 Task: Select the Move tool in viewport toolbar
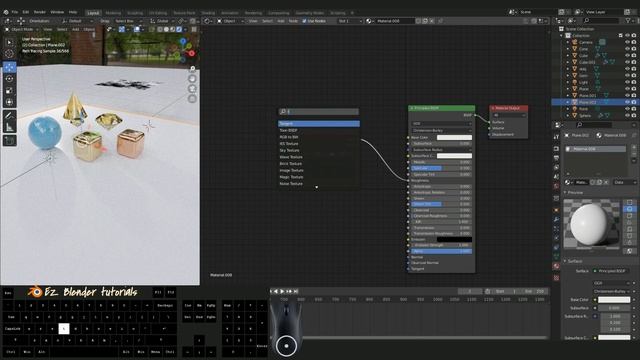click(x=9, y=67)
